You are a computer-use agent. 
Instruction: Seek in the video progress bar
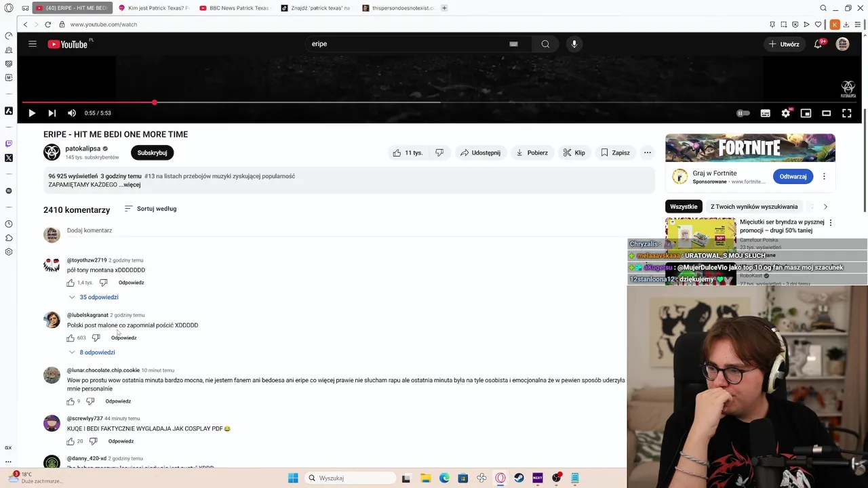441,102
